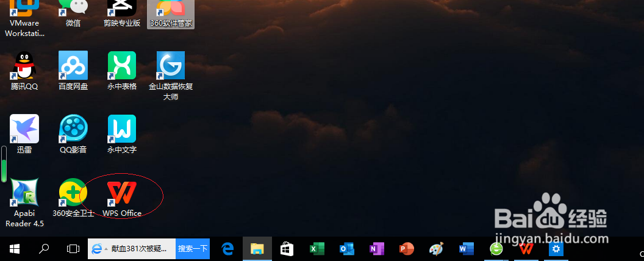
Task: Launch OneNote from the taskbar
Action: [377, 248]
